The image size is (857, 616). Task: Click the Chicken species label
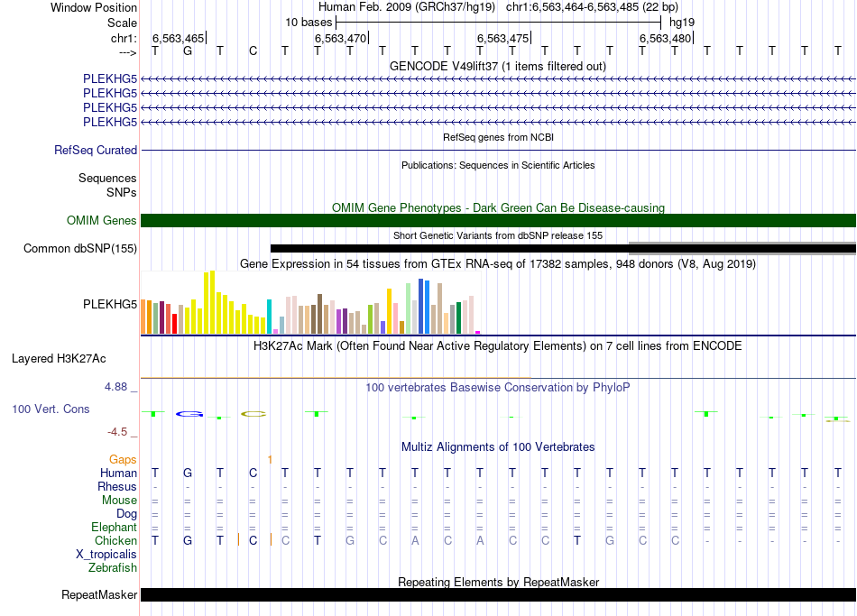[x=115, y=540]
